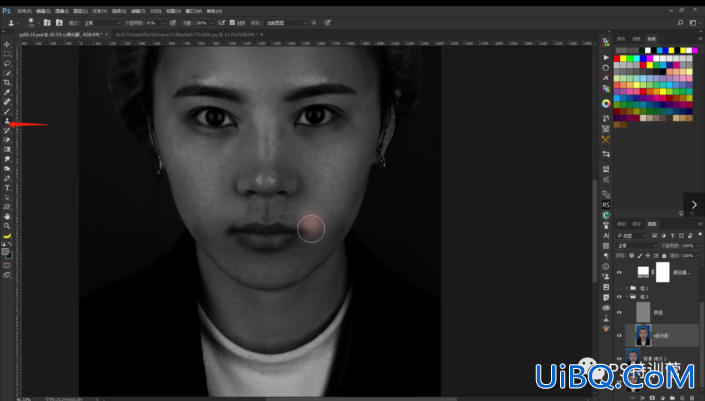
Task: Select the Healing Brush tool
Action: [x=7, y=102]
